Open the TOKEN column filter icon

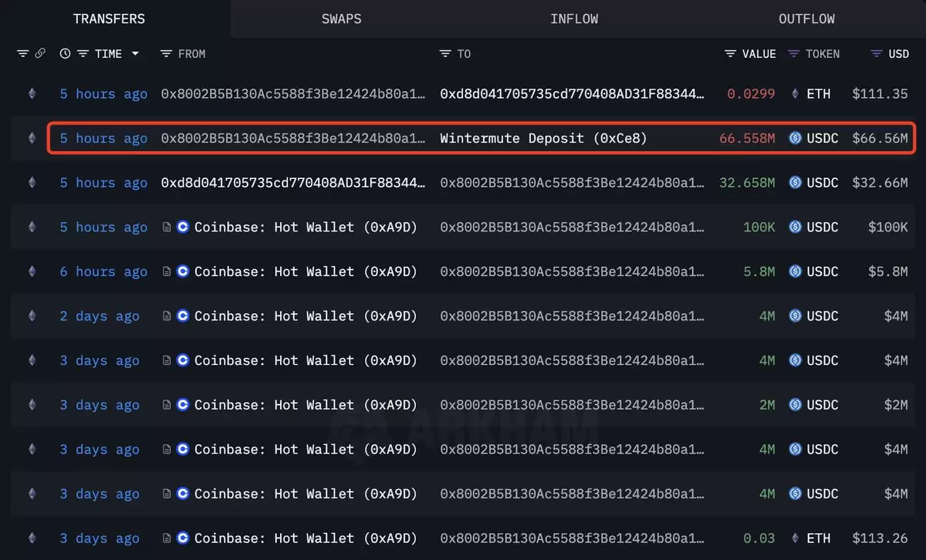(794, 54)
